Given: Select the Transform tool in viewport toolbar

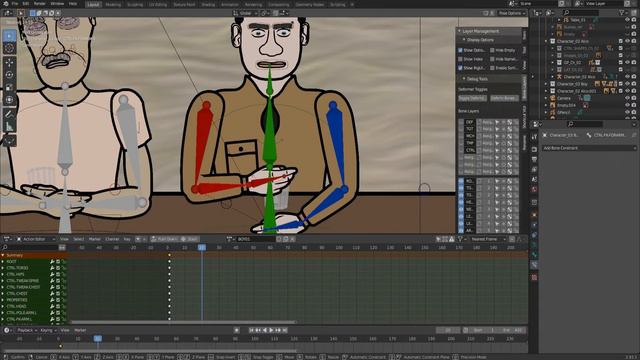Looking at the screenshot, I should coord(9,100).
